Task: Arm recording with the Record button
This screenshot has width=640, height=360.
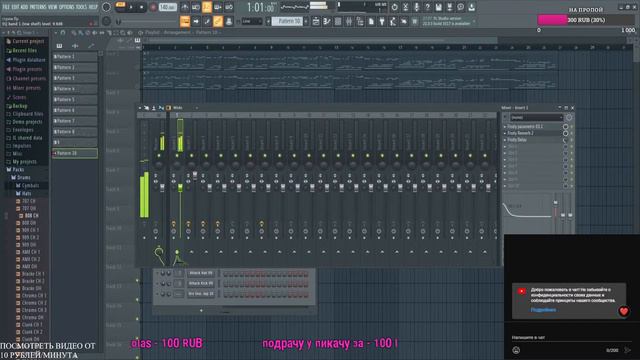Action: (153, 7)
